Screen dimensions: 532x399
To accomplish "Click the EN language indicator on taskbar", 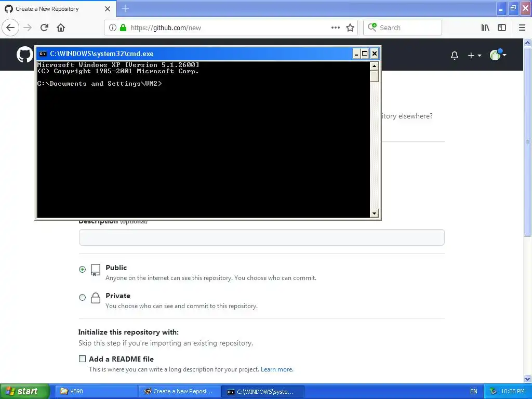I will (474, 391).
